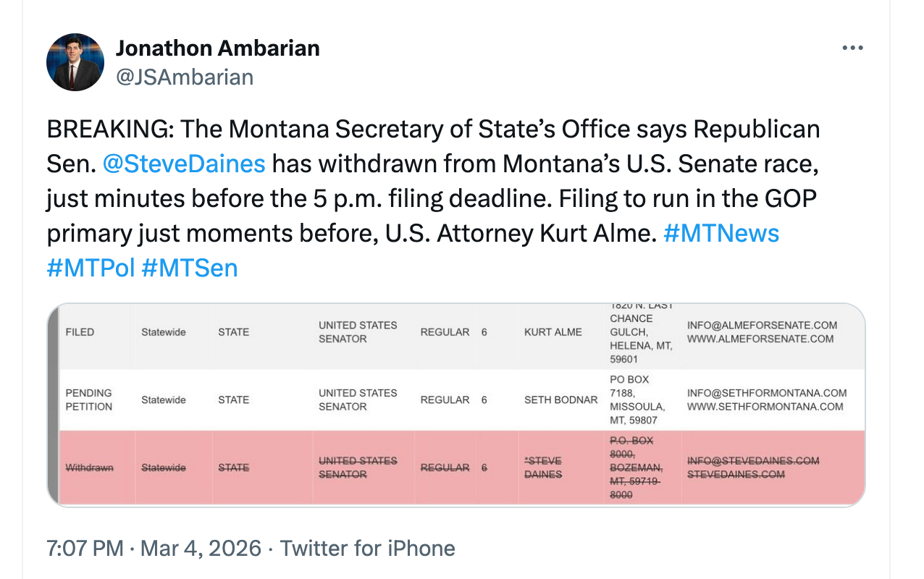Click the WWW.SETHFORMONTANA.COM text in the image
The image size is (924, 579).
click(x=765, y=407)
